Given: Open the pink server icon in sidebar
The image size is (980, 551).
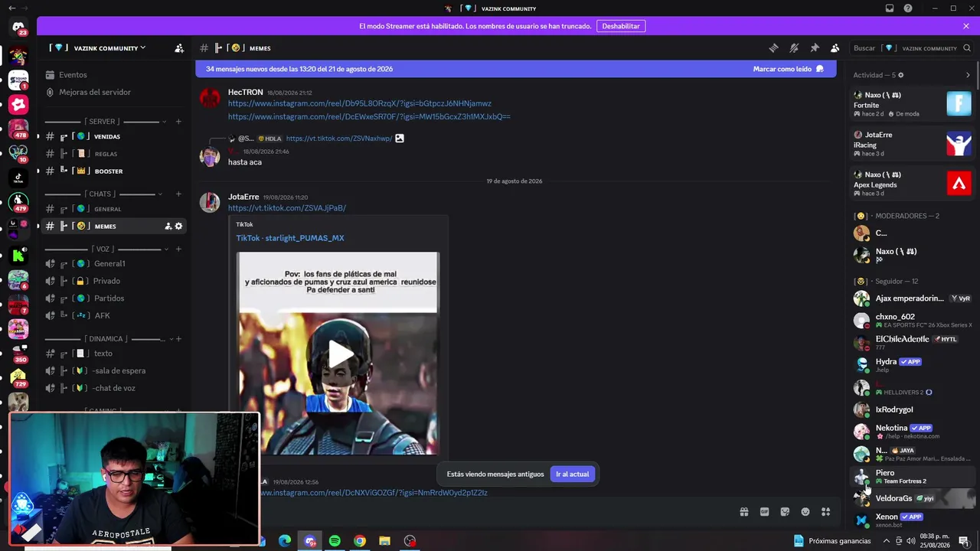Looking at the screenshot, I should 18,105.
